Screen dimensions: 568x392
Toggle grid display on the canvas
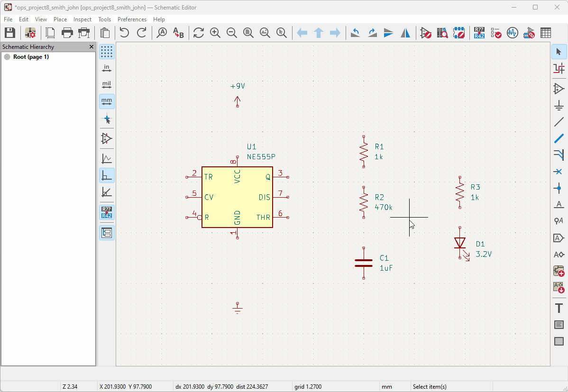(x=107, y=52)
